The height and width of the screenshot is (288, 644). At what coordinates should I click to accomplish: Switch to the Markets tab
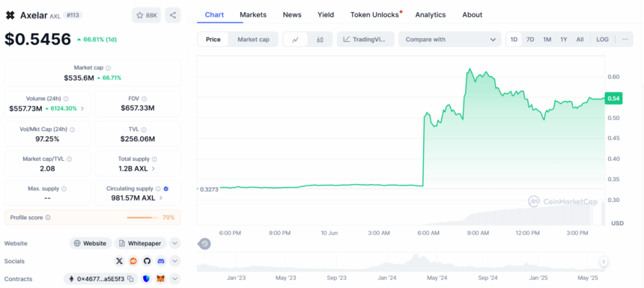253,15
